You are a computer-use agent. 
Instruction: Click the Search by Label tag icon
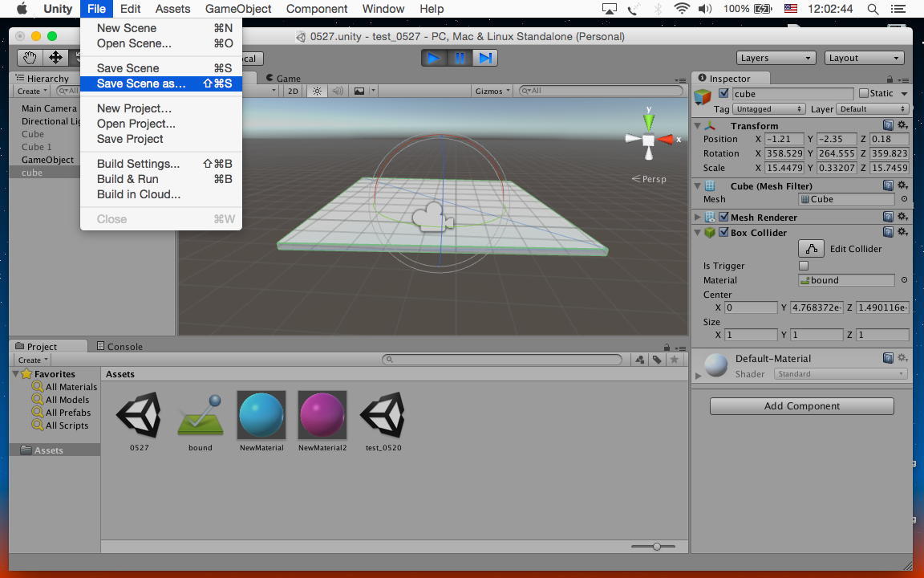point(657,360)
